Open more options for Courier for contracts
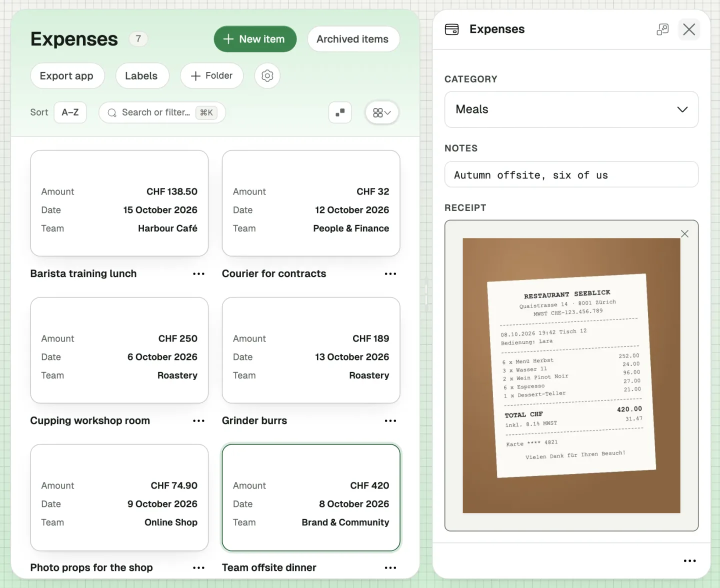720x588 pixels. (390, 274)
